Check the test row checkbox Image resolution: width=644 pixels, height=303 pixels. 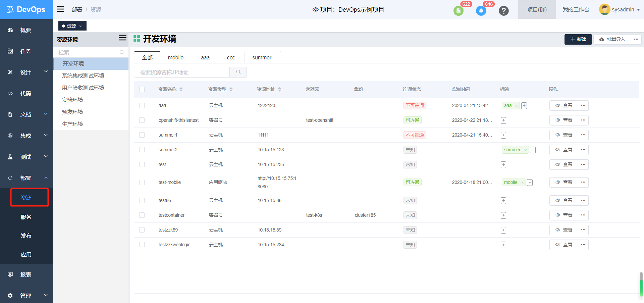[142, 164]
